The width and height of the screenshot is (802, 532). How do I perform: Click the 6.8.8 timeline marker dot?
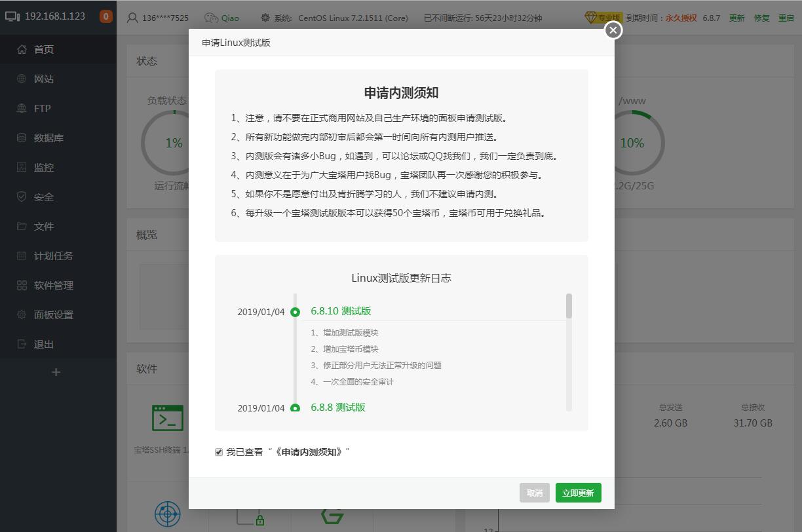click(x=296, y=408)
